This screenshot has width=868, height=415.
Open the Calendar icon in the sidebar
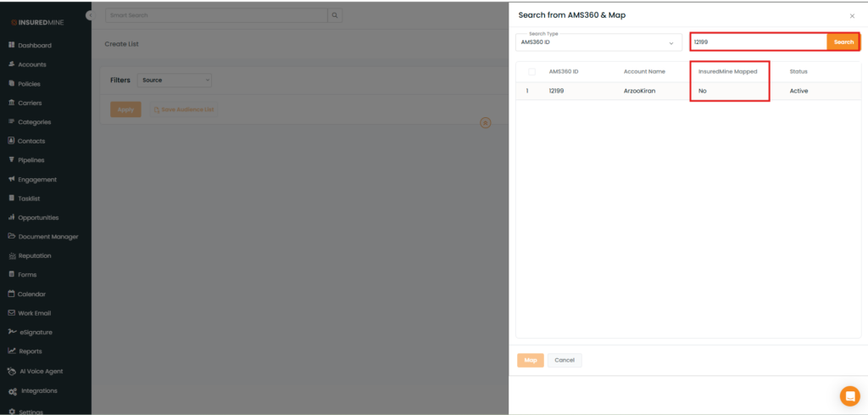tap(12, 294)
